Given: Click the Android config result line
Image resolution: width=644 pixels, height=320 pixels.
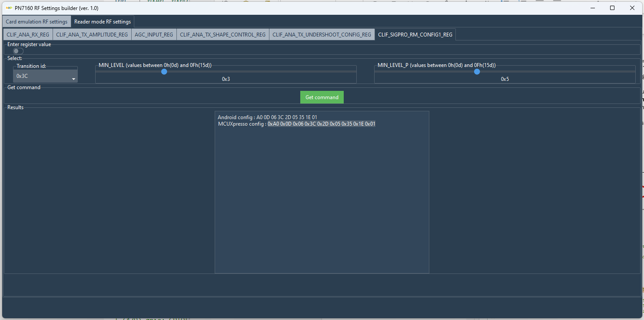Looking at the screenshot, I should pos(267,117).
